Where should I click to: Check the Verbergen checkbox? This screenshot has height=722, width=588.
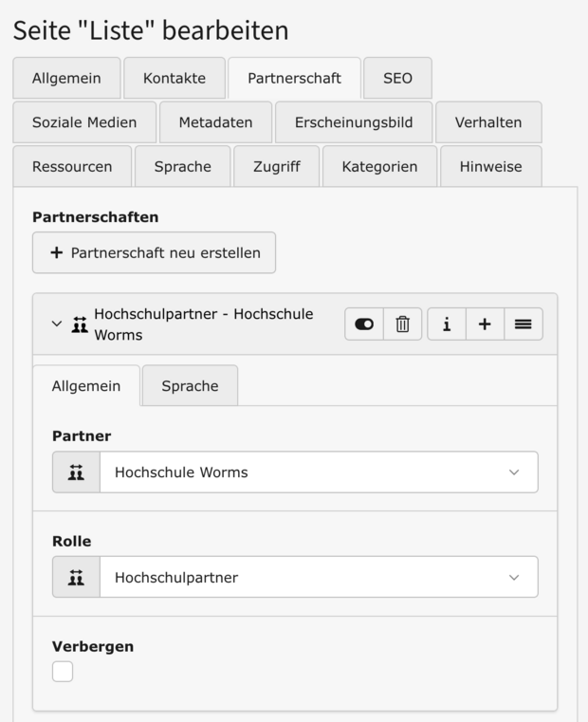tap(63, 672)
